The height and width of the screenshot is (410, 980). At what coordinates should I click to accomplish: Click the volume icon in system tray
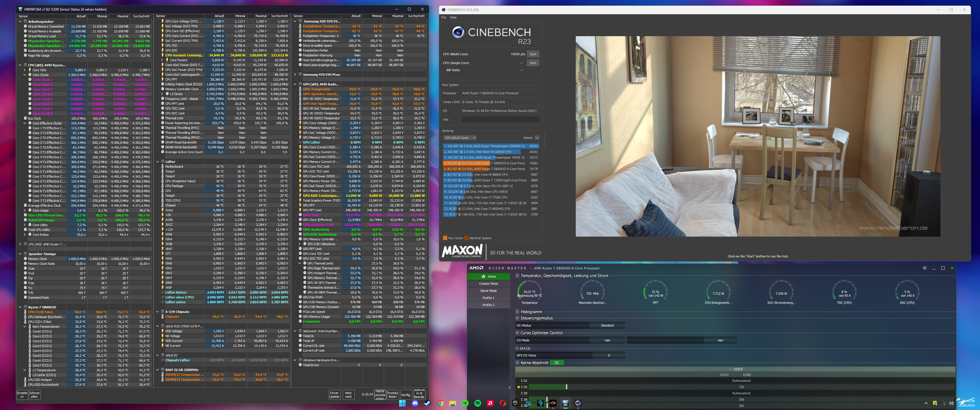click(x=951, y=403)
